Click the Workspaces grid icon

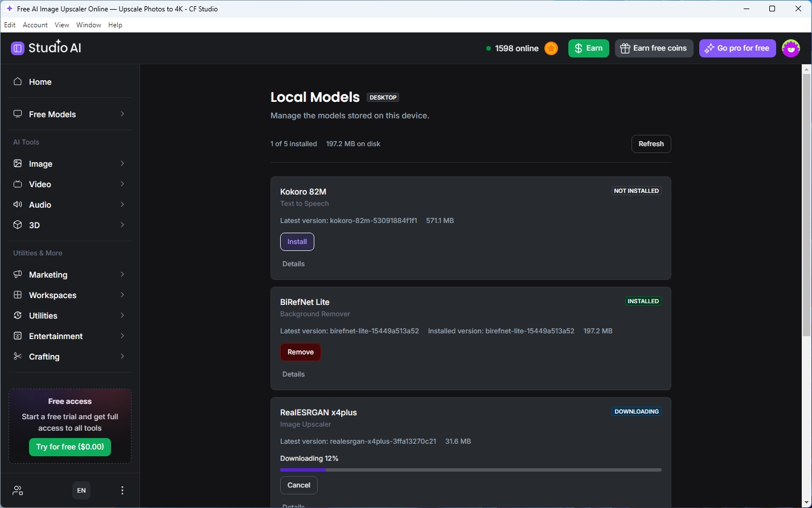(x=18, y=295)
